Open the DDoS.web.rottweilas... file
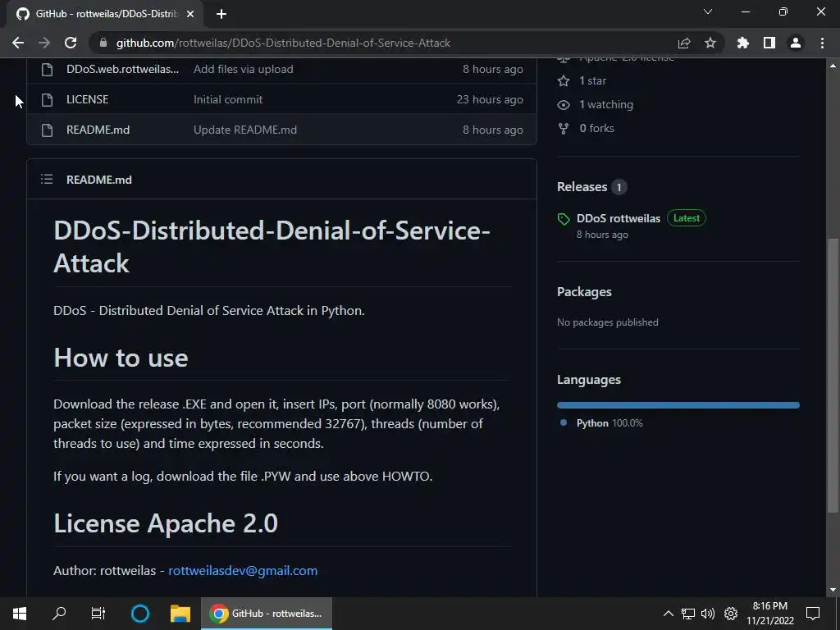The width and height of the screenshot is (840, 630). [123, 69]
